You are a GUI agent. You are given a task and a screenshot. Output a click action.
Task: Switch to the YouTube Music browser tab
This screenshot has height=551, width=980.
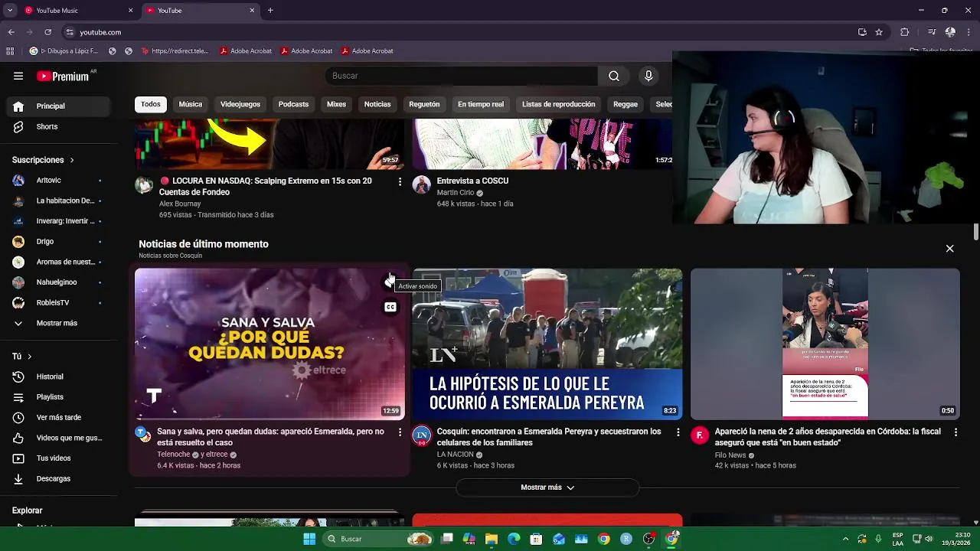click(73, 11)
